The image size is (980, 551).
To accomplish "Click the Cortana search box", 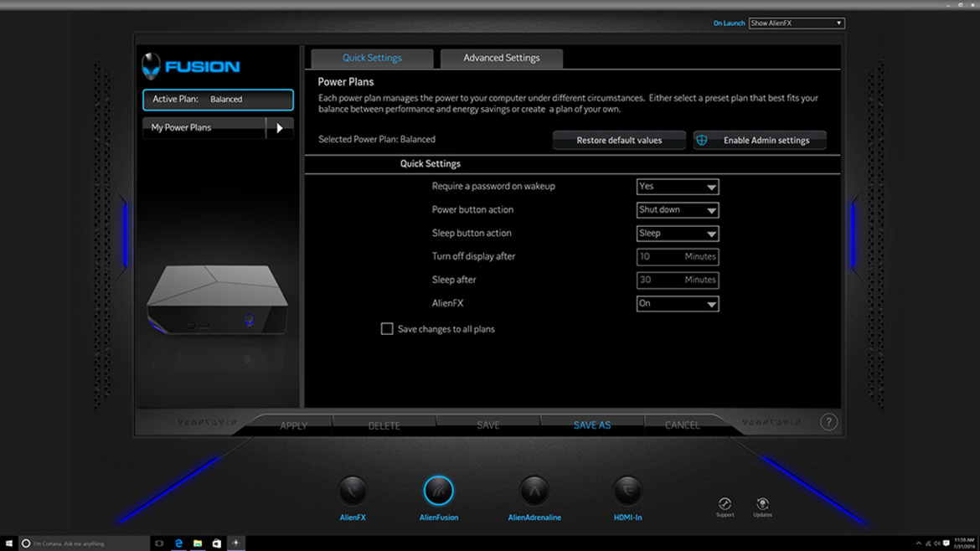I will (x=84, y=543).
